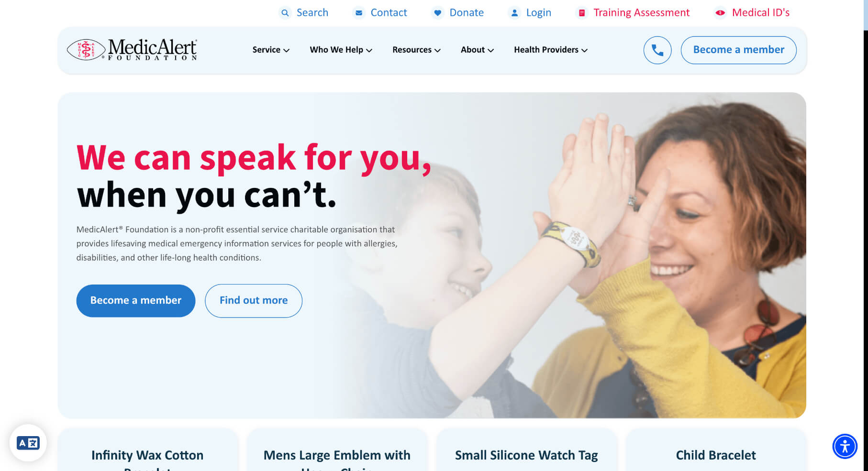Open the About menu

[477, 50]
